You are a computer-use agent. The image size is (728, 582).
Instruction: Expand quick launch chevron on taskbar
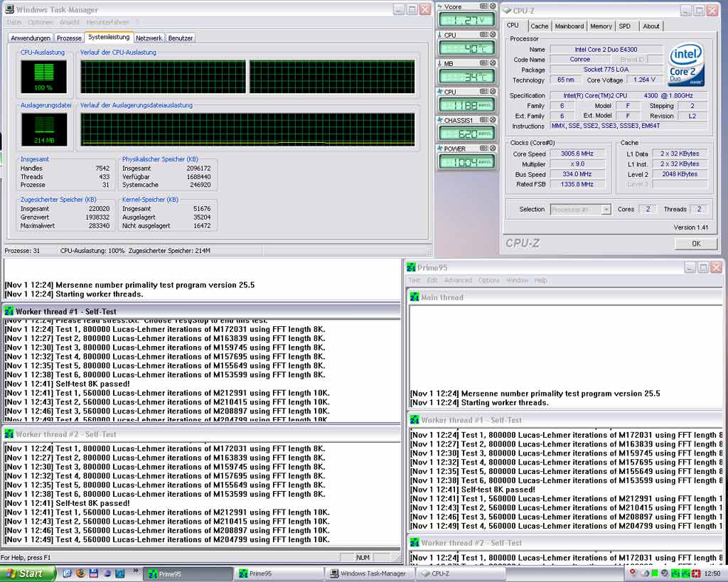[135, 571]
